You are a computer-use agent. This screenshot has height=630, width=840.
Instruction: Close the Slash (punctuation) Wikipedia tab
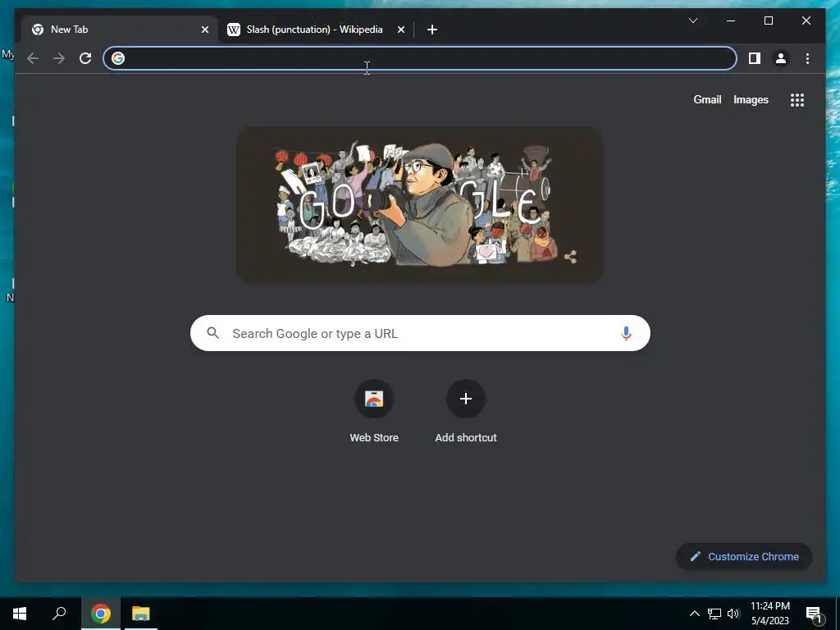400,30
